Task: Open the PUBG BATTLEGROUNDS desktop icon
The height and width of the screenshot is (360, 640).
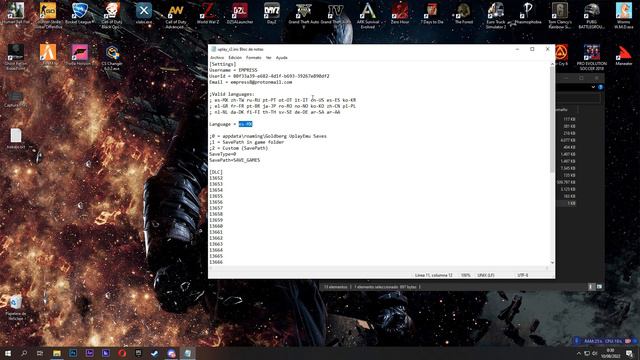Action: click(591, 15)
